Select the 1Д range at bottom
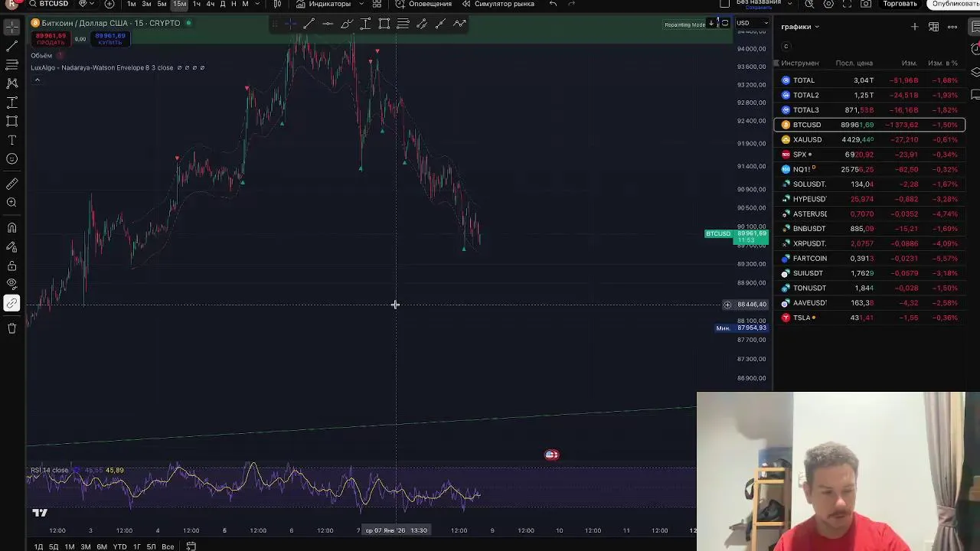The image size is (980, 551). coord(38,546)
